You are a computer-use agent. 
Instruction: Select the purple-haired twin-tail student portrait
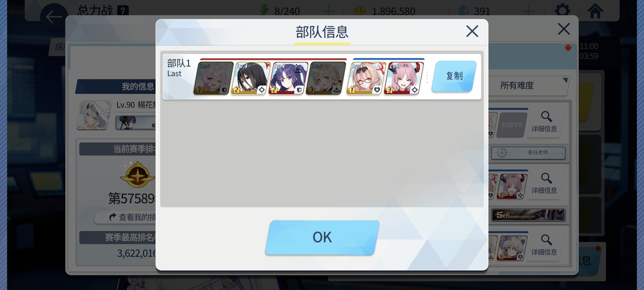coord(288,78)
